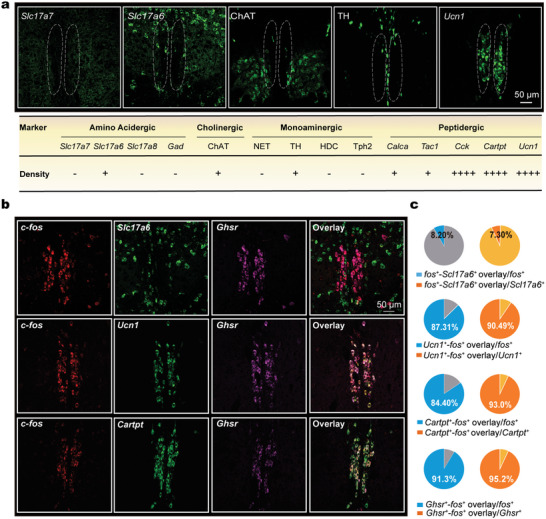This screenshot has height=519, width=546.
Task: Select orange swatch beside 'Ucn1+-fos+ overlay/Ucn1+'
Action: pyautogui.click(x=419, y=355)
